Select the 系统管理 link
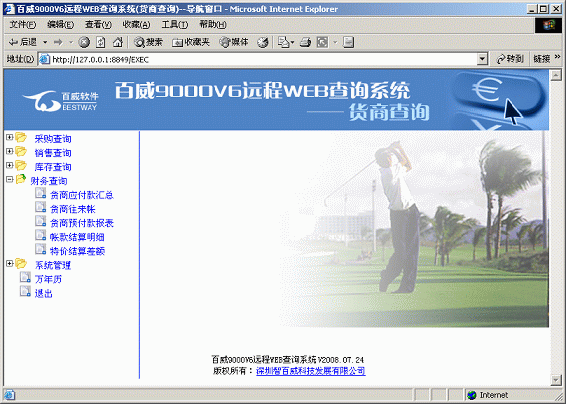Viewport: 566px width, 404px height. [x=53, y=266]
